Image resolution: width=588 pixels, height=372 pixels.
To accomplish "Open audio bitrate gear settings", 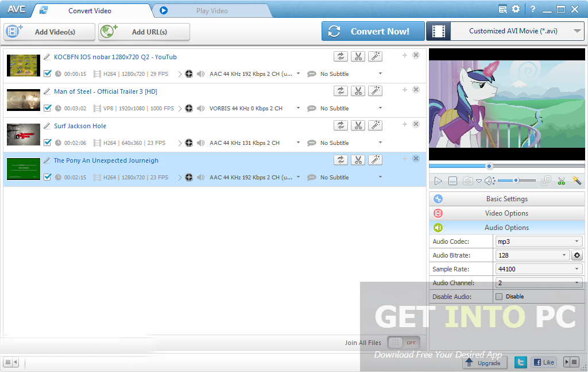I will click(x=577, y=255).
